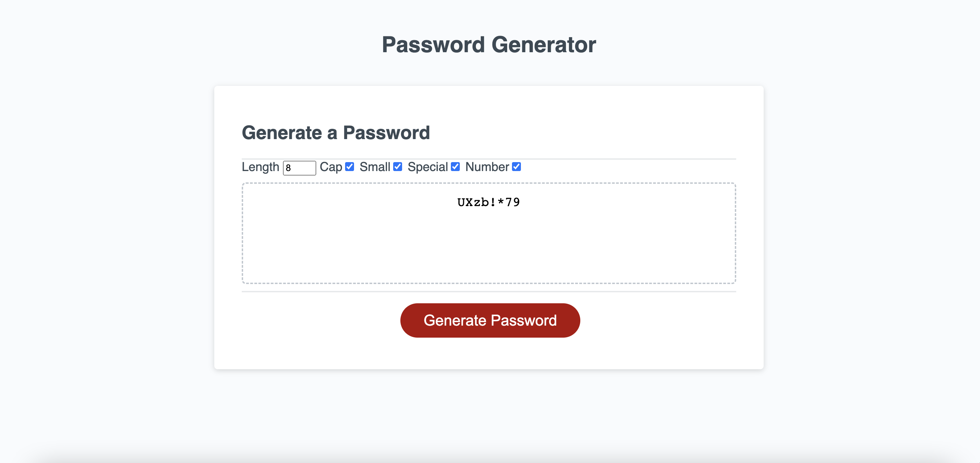
Task: Click the Length label text
Action: pyautogui.click(x=261, y=167)
